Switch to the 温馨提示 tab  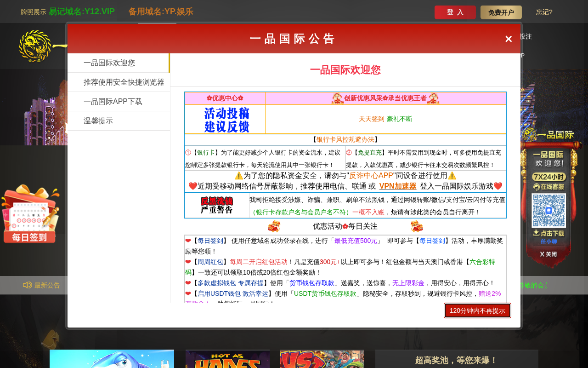pos(119,121)
